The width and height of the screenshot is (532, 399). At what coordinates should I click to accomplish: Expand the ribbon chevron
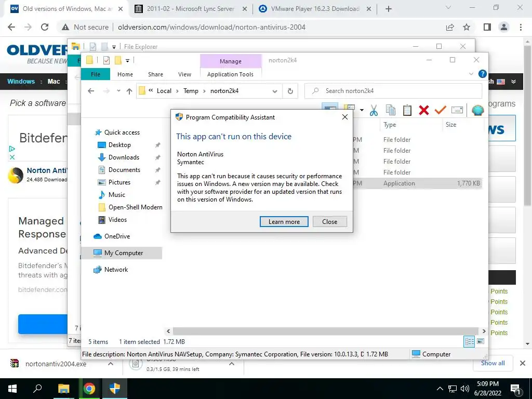[x=471, y=74]
